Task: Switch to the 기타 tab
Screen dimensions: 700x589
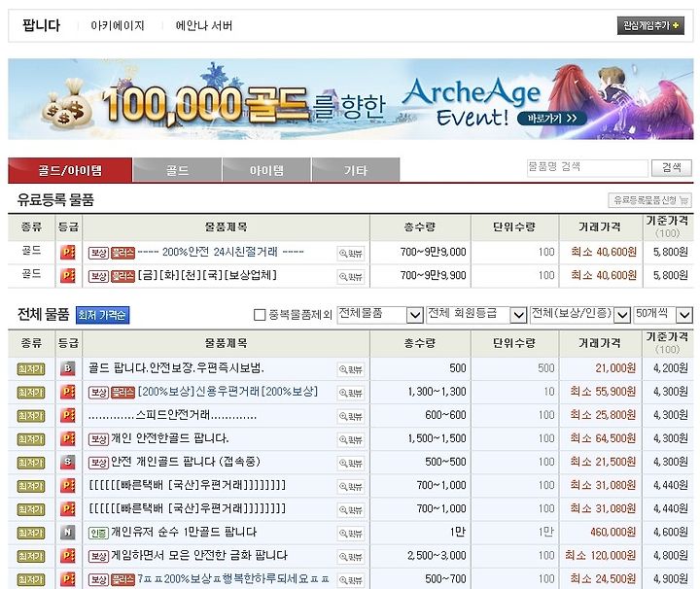Action: point(356,170)
